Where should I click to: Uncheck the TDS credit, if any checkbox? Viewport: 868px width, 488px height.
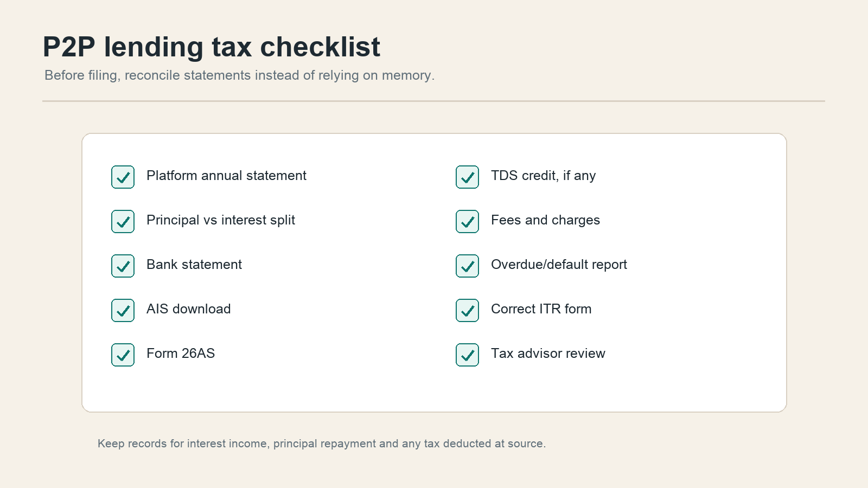pos(467,177)
